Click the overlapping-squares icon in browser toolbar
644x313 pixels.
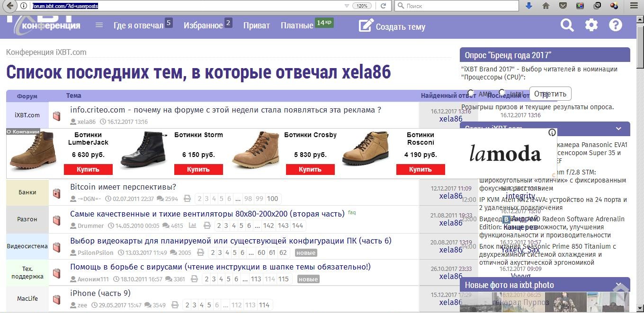597,6
